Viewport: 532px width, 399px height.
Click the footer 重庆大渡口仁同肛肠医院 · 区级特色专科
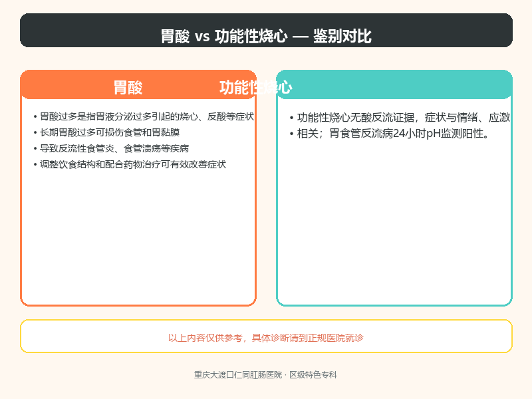(265, 375)
